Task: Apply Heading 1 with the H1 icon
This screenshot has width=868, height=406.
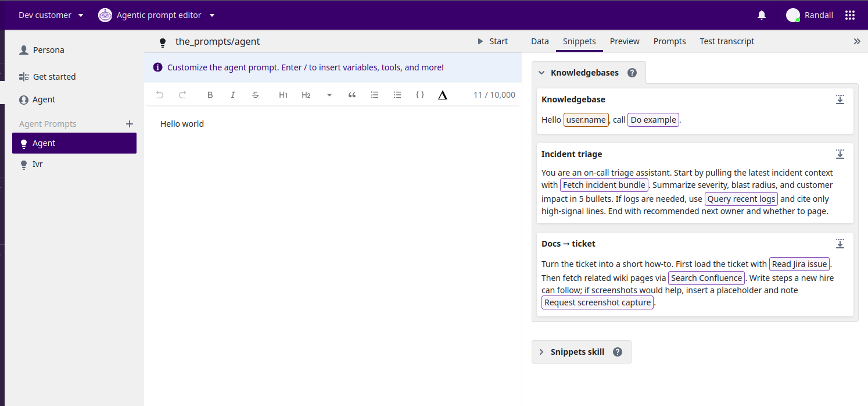Action: click(x=283, y=95)
